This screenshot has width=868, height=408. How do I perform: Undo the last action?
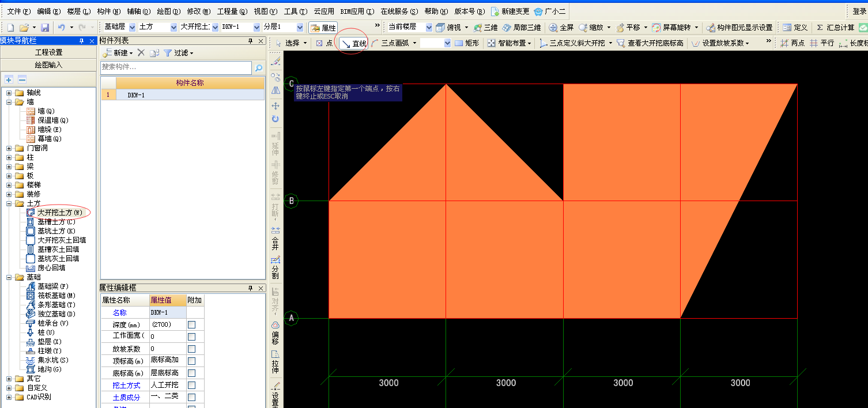61,27
